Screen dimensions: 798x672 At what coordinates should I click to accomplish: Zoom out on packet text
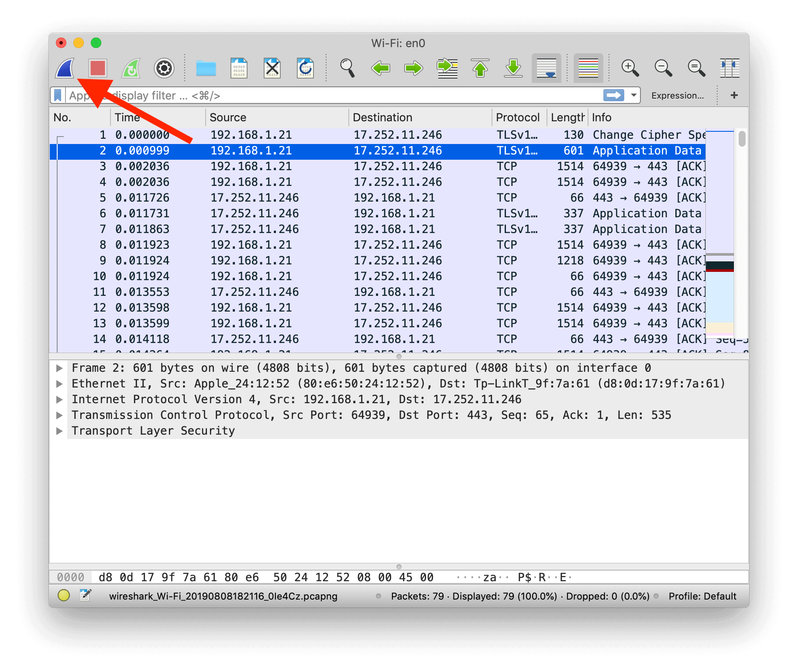[663, 68]
